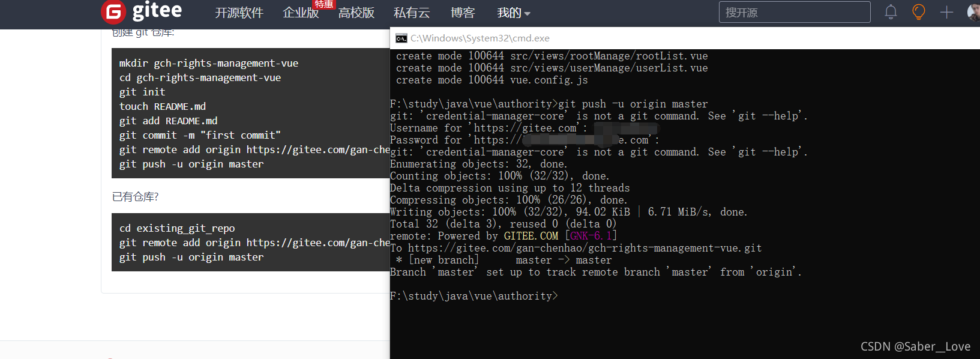
Task: Click the 'remote: Powered by GITEE.COM' line
Action: pyautogui.click(x=504, y=236)
